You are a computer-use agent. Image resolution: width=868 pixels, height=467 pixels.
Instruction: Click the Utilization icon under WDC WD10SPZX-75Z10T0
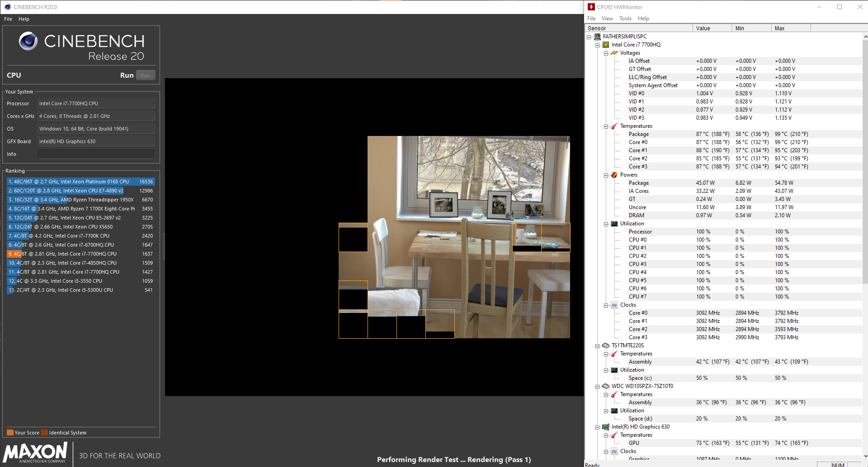pos(614,411)
